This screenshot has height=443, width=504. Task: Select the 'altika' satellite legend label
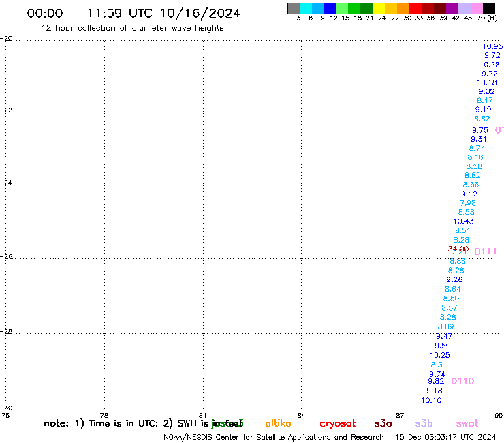tap(278, 423)
